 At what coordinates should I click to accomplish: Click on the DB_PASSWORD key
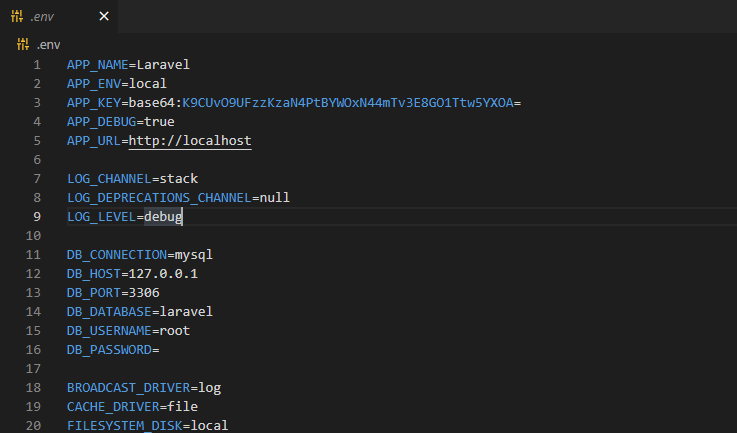pyautogui.click(x=109, y=350)
